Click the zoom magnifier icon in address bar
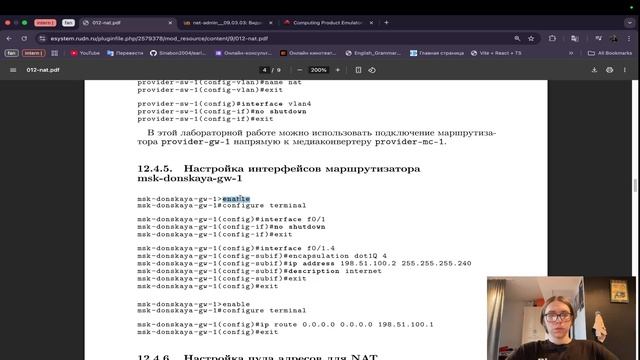640x360 pixels. [x=517, y=38]
